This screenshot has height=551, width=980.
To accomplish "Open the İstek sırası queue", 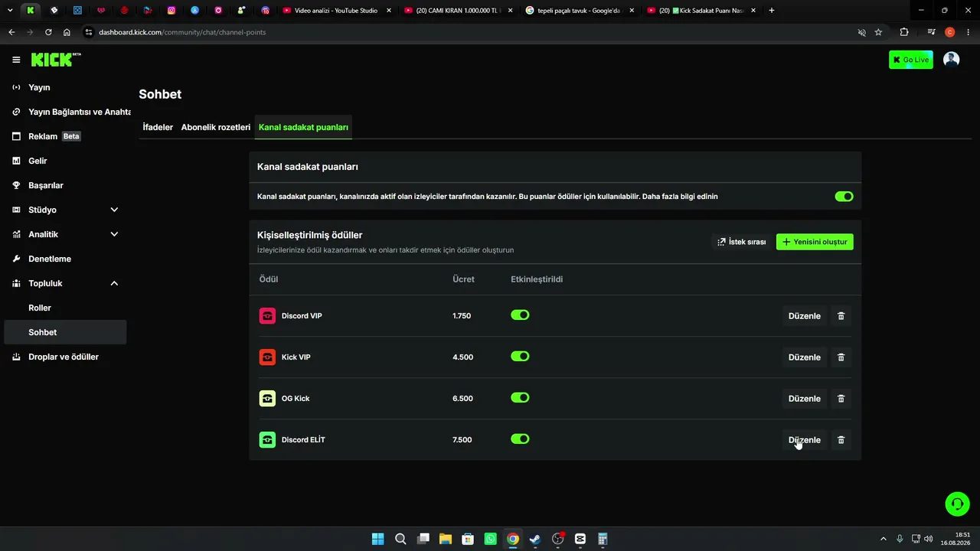I will click(741, 242).
